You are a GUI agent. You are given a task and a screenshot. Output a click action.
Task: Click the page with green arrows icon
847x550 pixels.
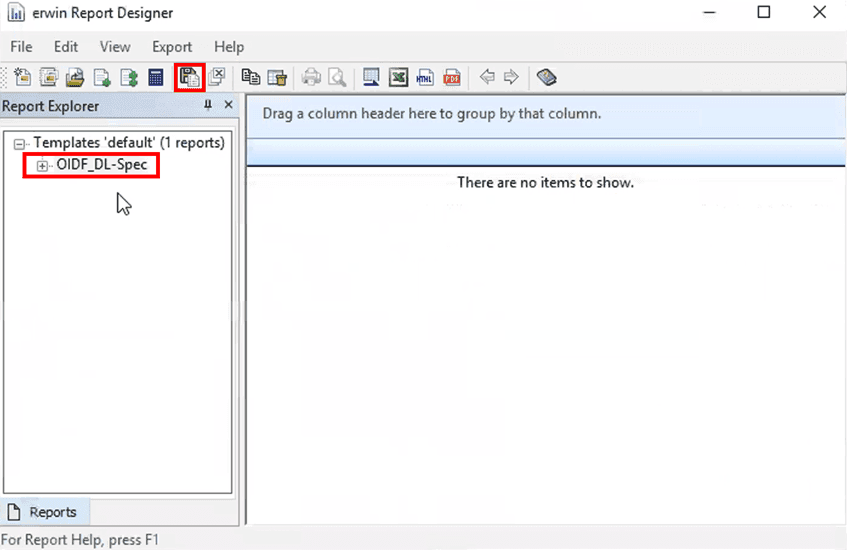129,77
